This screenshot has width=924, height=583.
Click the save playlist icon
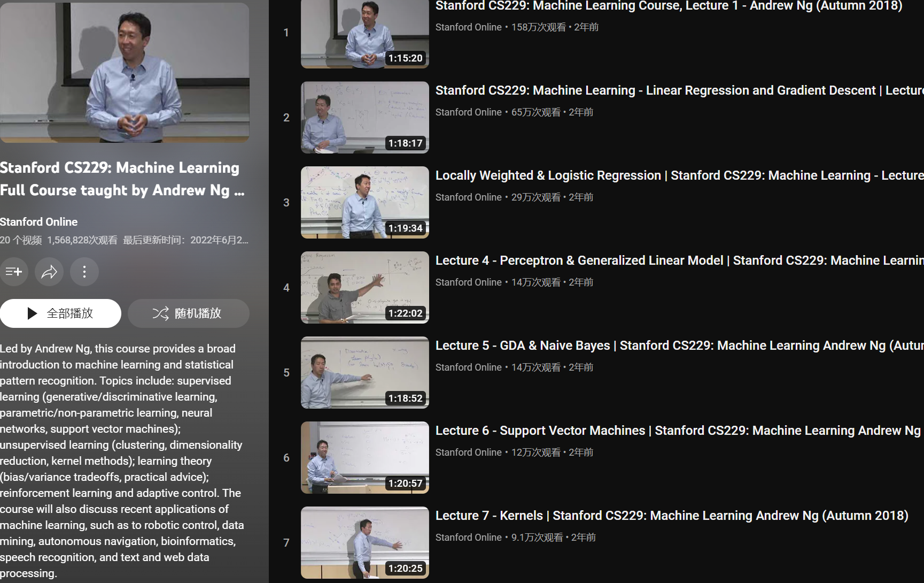click(13, 272)
